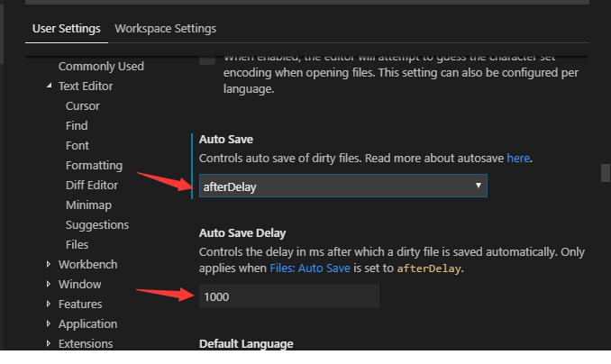Follow the Files: Auto Save link
The image size is (611, 364).
(x=310, y=268)
